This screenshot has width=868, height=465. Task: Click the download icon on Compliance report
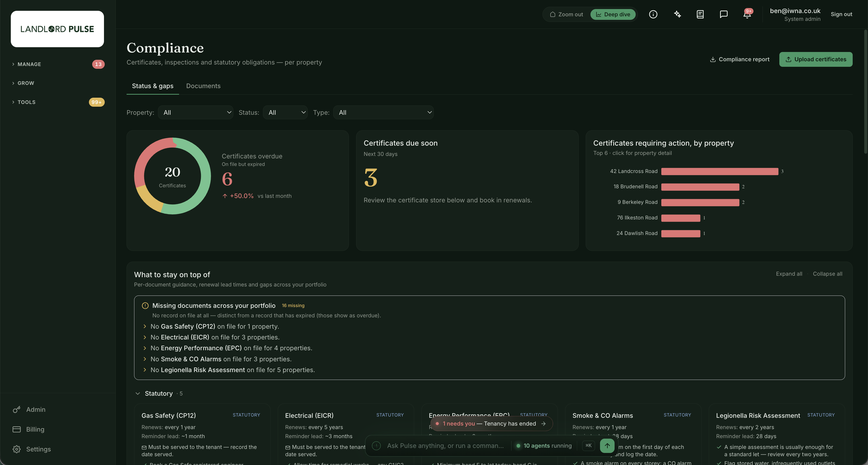pyautogui.click(x=713, y=59)
